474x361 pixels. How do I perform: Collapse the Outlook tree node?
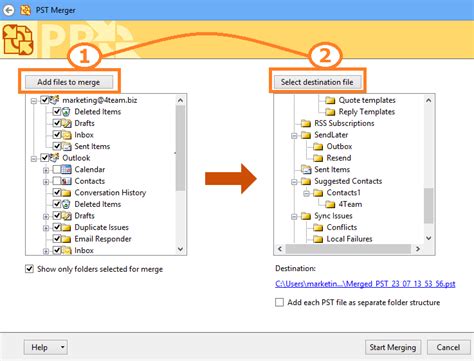(34, 159)
